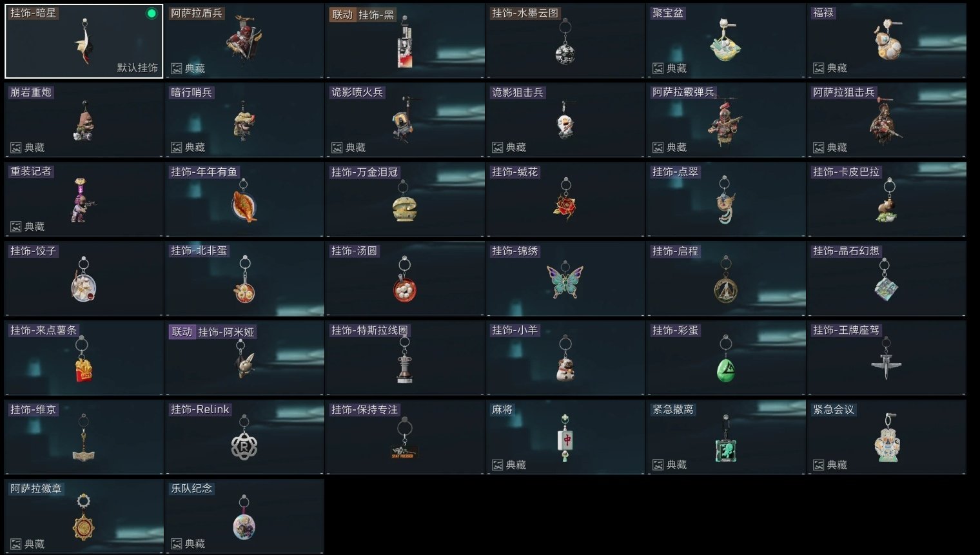Pick the 挂饰-维京 hammer charm
Screen dimensions: 980x555
[84, 438]
